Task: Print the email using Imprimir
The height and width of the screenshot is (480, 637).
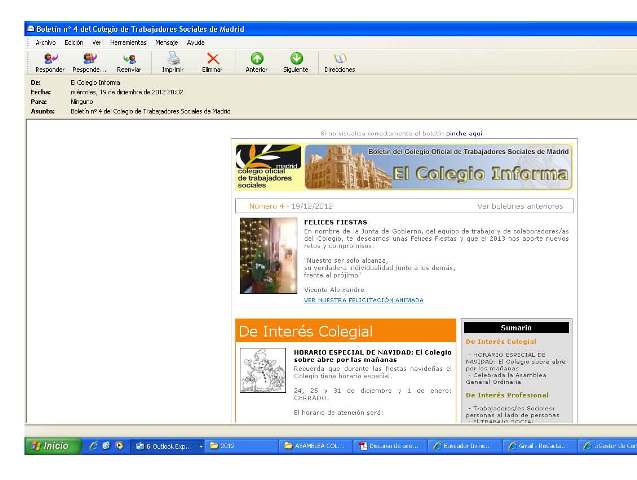Action: (x=173, y=63)
